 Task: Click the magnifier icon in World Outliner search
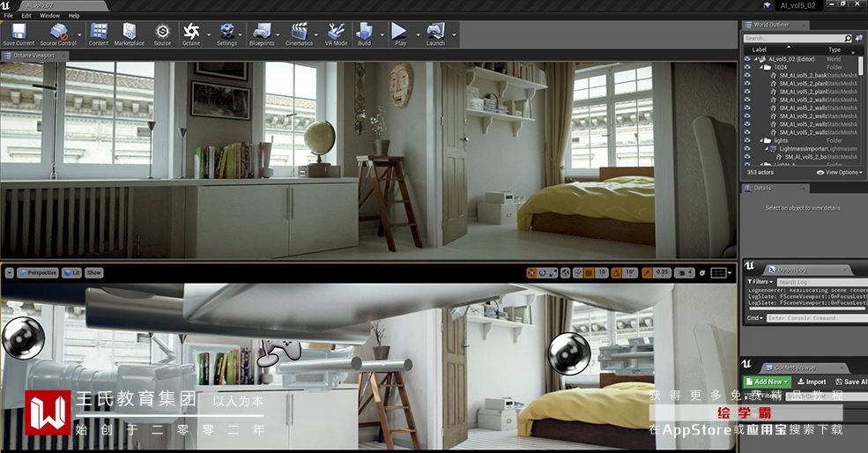[x=848, y=38]
